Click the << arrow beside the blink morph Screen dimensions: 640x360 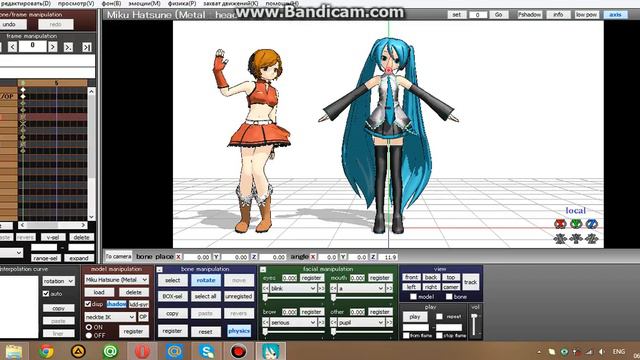pos(265,289)
